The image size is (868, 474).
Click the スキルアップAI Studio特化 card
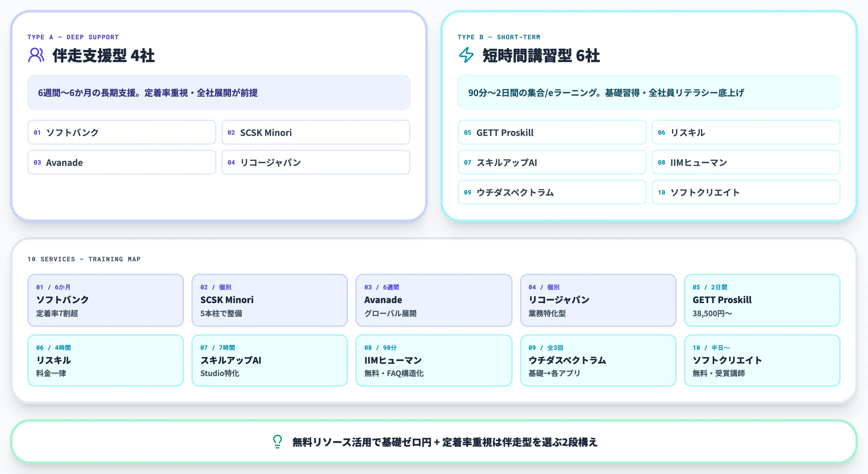(x=270, y=360)
